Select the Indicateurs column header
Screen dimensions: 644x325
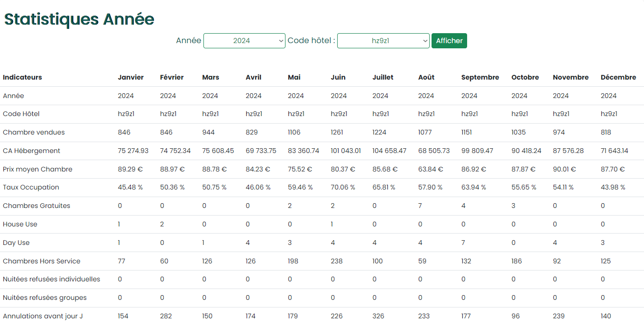click(22, 77)
